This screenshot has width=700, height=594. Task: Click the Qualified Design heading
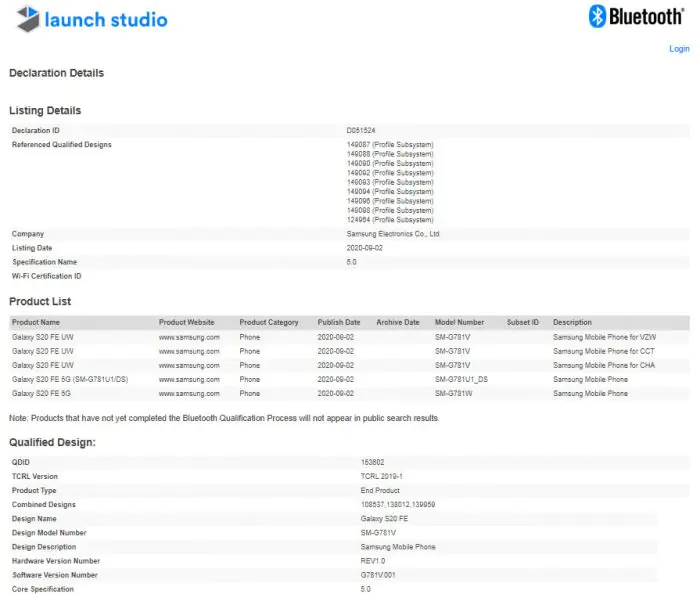52,442
